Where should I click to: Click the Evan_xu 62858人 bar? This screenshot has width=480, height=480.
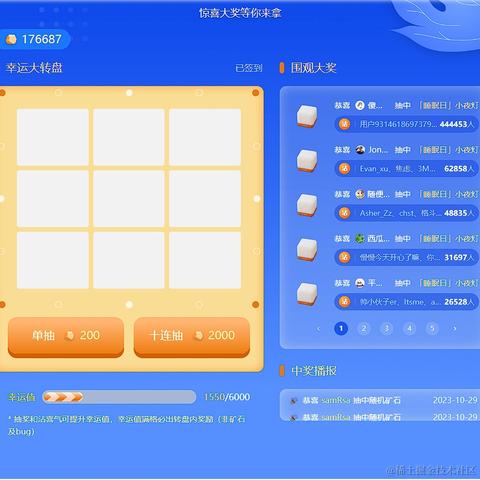tap(406, 168)
